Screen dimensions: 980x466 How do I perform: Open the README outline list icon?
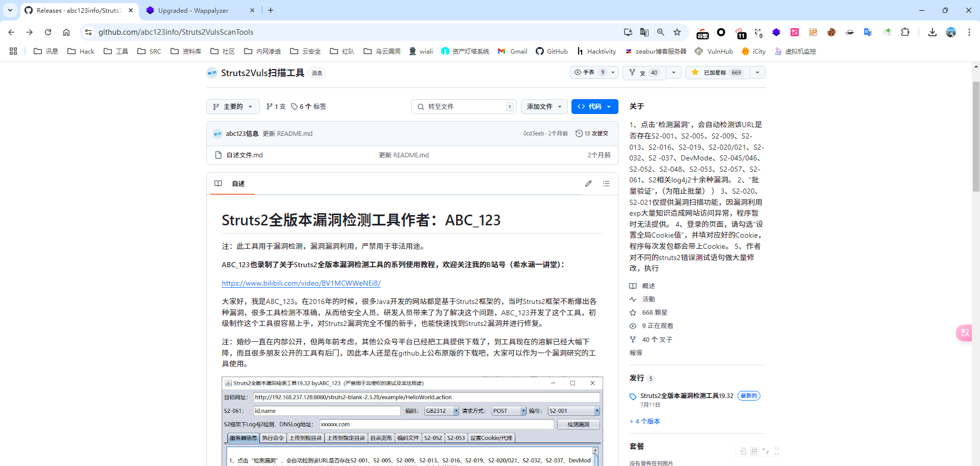click(x=606, y=183)
